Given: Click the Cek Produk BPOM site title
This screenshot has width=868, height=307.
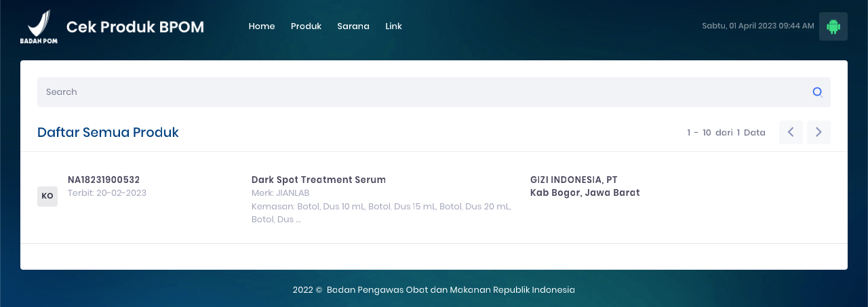Looking at the screenshot, I should (x=135, y=26).
